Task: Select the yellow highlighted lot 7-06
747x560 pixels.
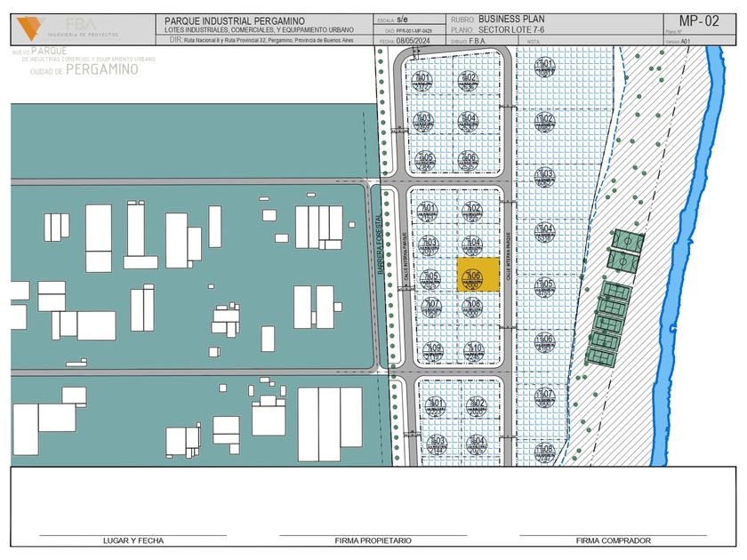Action: (478, 275)
